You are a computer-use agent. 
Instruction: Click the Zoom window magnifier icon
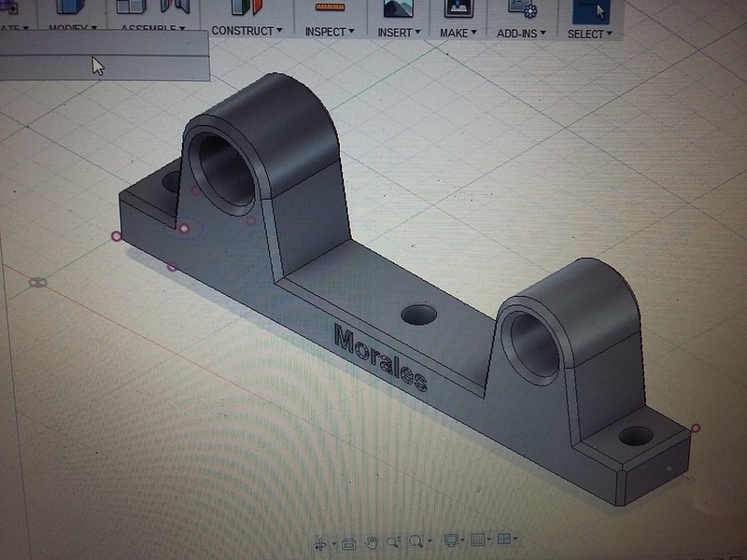pos(416,541)
